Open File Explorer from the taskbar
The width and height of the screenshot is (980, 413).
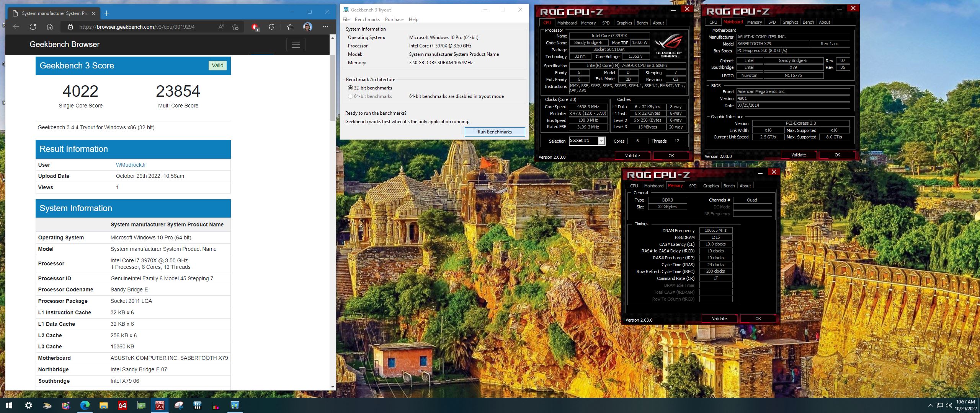103,405
